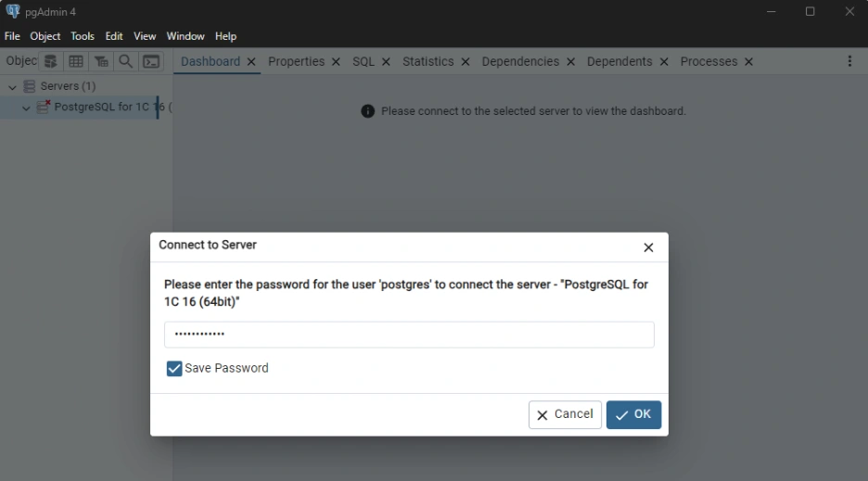Collapse the Servers (1) tree node
The image size is (868, 481).
tap(13, 86)
